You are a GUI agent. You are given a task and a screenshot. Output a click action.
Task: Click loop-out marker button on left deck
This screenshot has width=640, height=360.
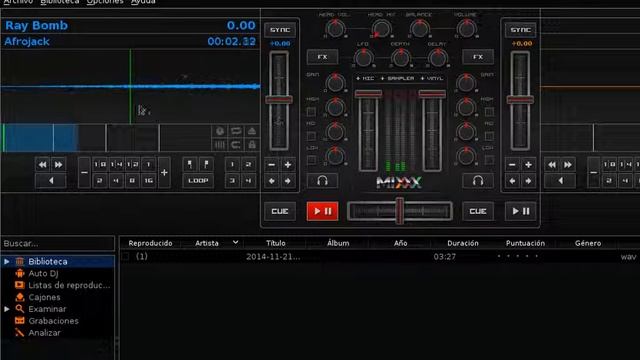tap(206, 164)
